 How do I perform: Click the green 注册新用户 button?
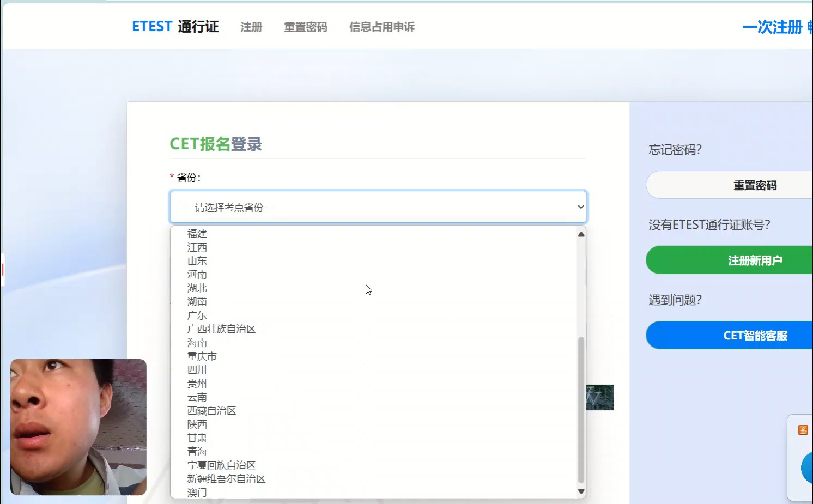pos(729,260)
